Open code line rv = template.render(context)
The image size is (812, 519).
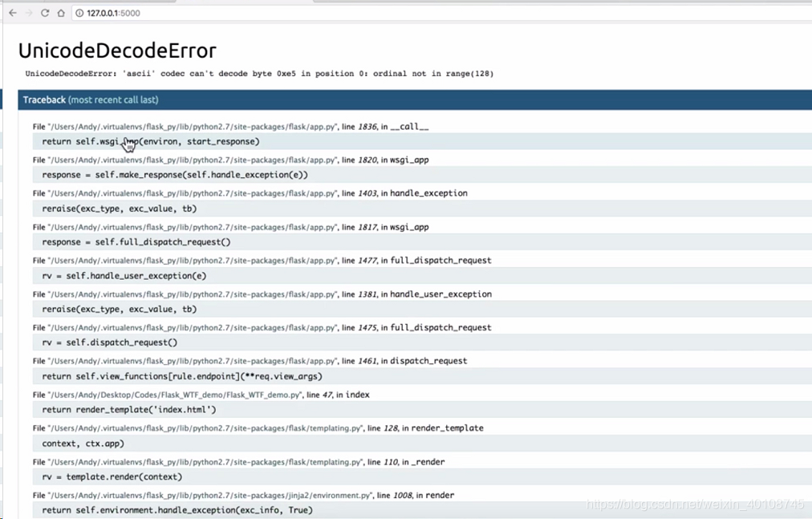(422, 476)
